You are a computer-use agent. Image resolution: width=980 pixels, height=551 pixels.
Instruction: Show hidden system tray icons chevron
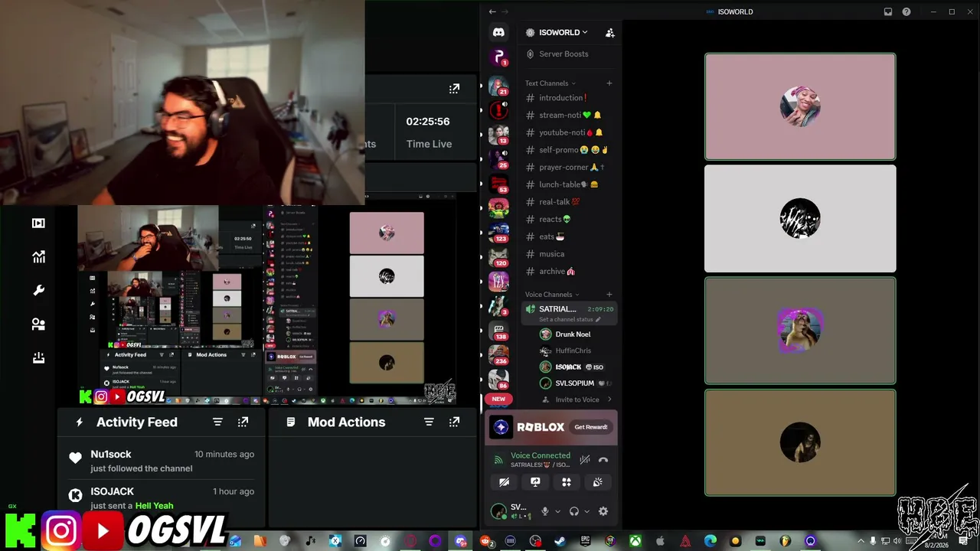[860, 541]
